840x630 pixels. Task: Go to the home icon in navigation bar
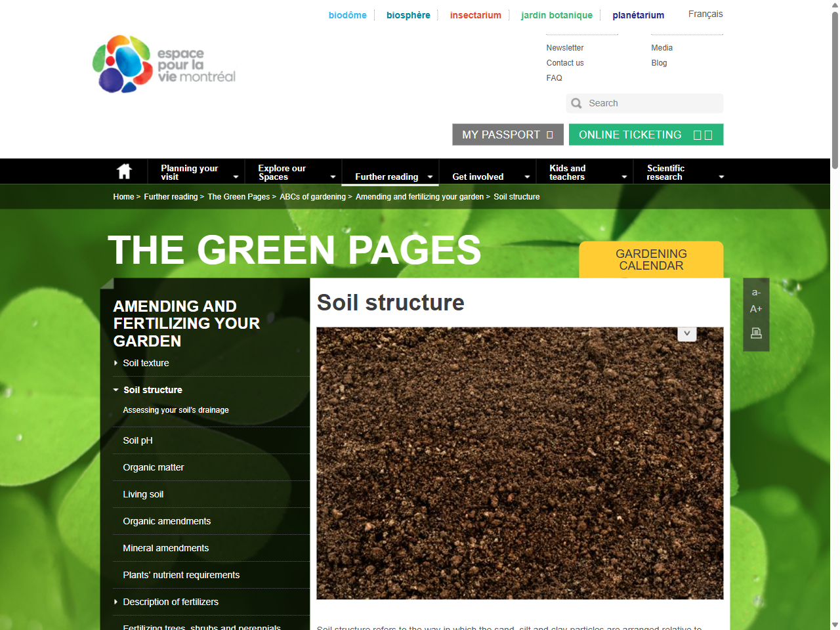tap(124, 171)
